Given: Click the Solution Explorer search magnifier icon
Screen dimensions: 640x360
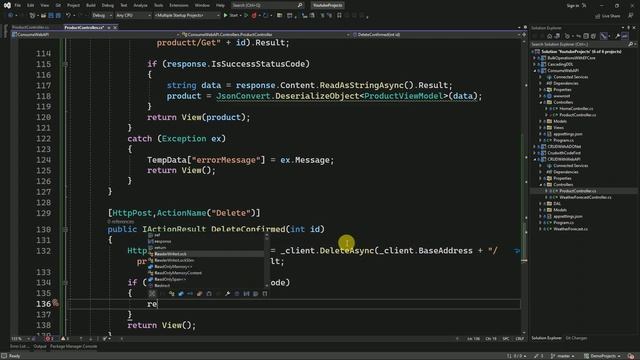Looking at the screenshot, I should coord(631,44).
